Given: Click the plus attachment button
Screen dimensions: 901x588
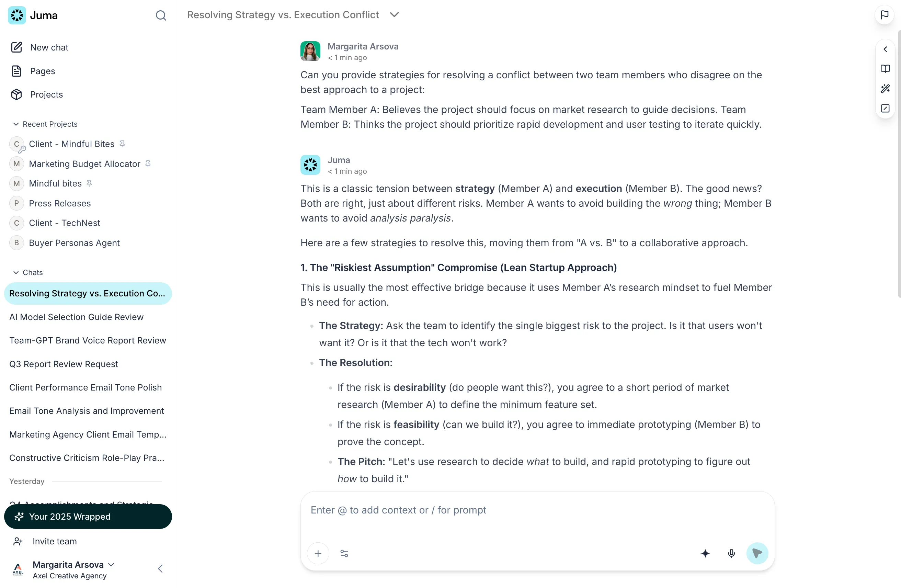Looking at the screenshot, I should [x=318, y=553].
